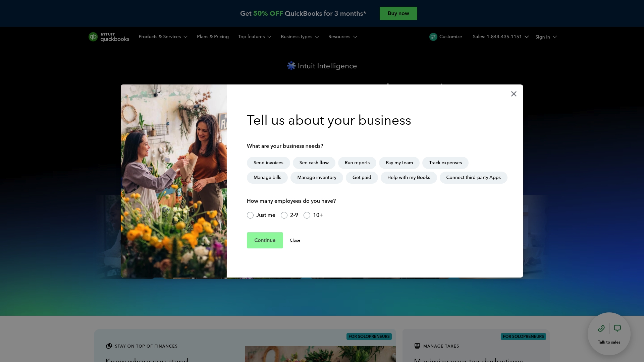Click the Stay on top of finances chart icon

pyautogui.click(x=109, y=346)
